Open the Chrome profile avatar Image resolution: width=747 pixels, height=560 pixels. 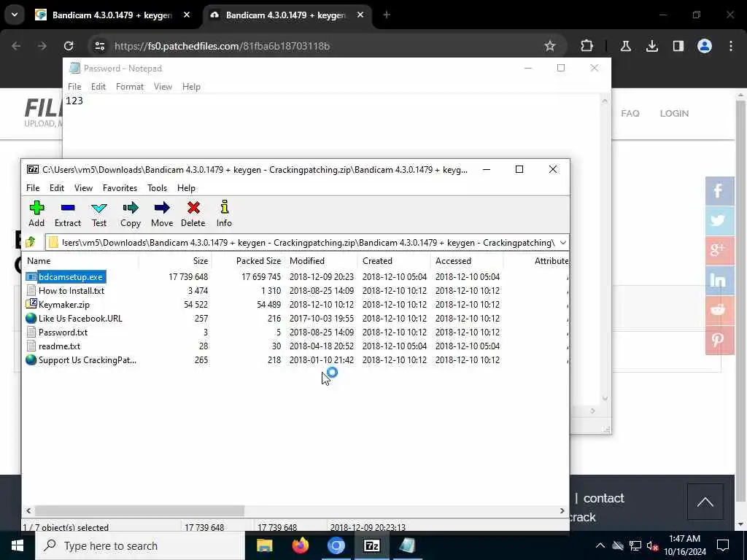pos(704,46)
